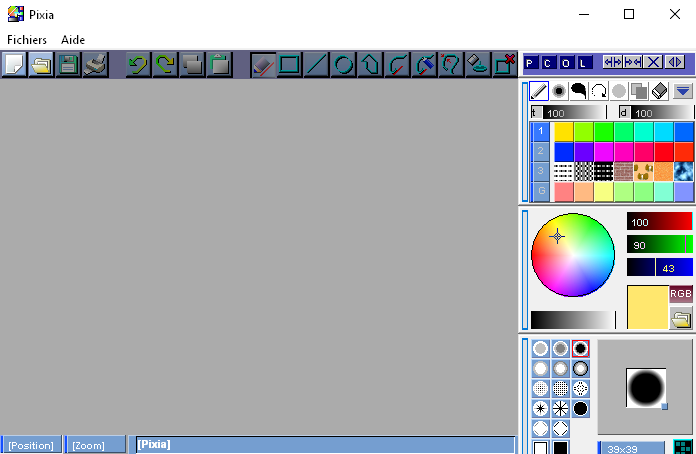Select the straight line tool

[x=316, y=65]
